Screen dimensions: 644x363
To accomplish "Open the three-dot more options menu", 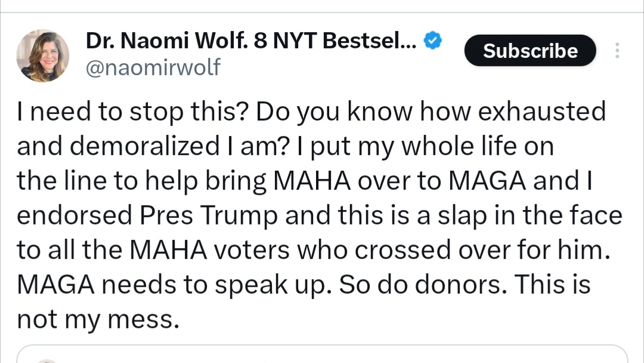I will coord(617,51).
